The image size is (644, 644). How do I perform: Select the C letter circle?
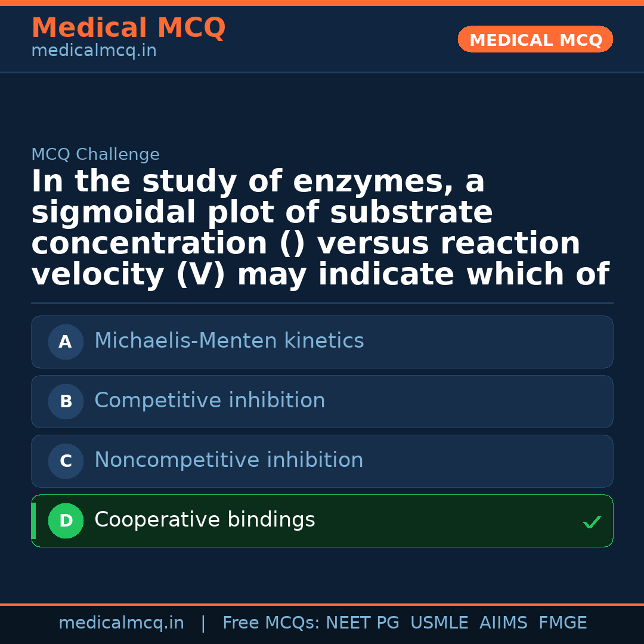pos(66,461)
